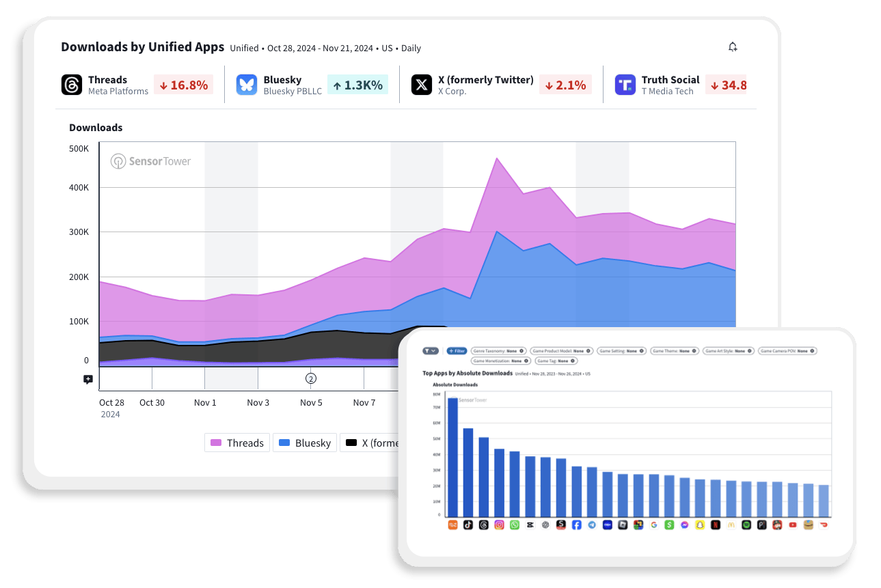Open the X (formerly Twitter) app icon
The width and height of the screenshot is (881, 588).
pos(422,85)
